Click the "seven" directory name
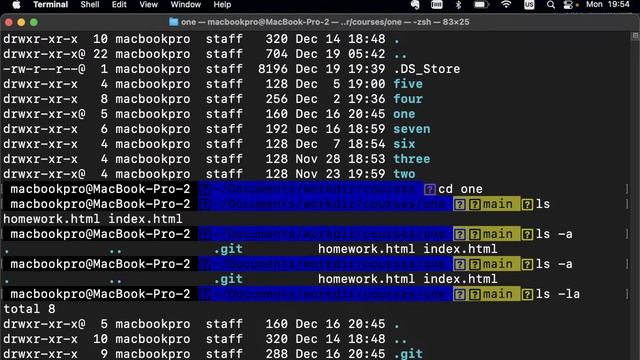Viewport: 640px width, 360px height. pos(411,129)
